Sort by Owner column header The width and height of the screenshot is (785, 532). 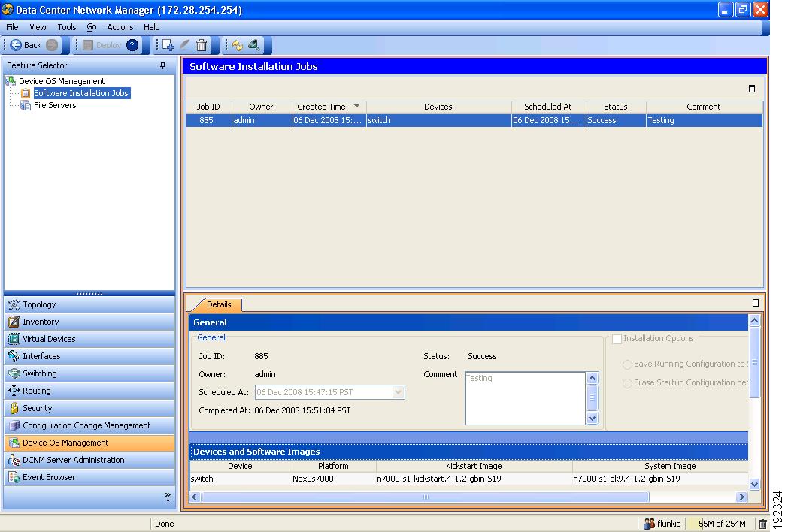coord(262,107)
